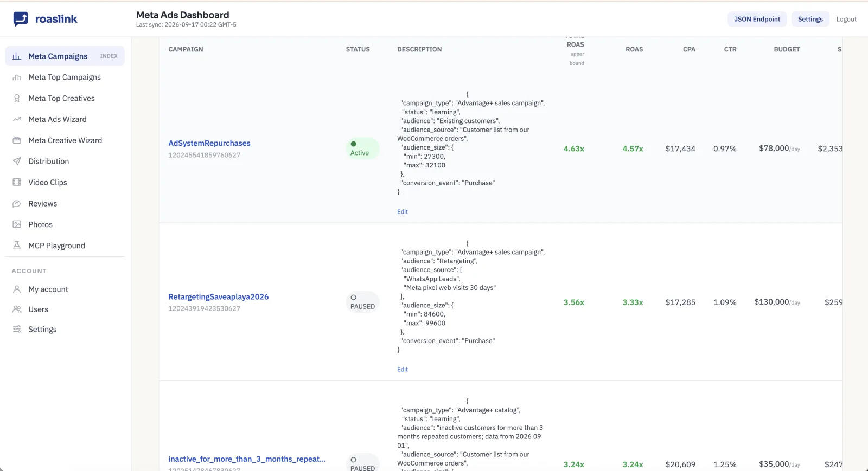
Task: Go to Meta Top Creatives
Action: (x=65, y=98)
